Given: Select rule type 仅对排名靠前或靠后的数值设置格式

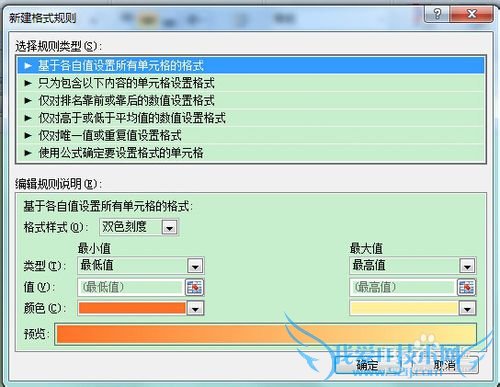Looking at the screenshot, I should [x=251, y=100].
